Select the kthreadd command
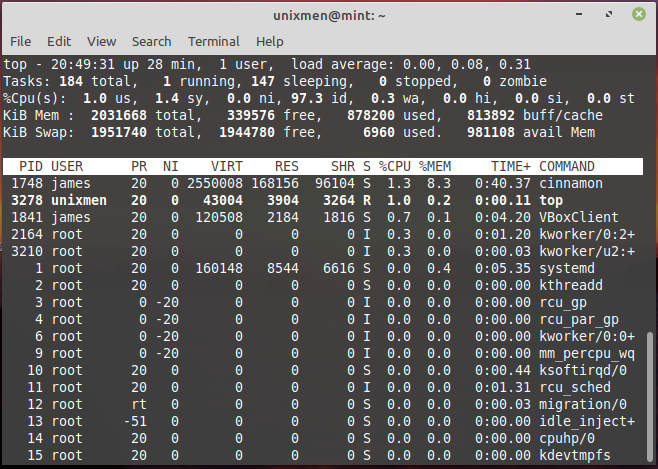 click(571, 285)
